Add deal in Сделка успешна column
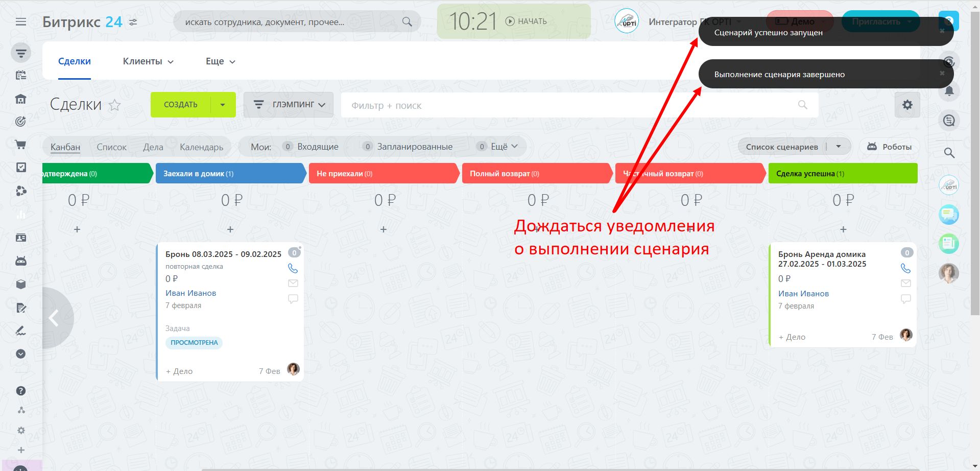 pos(843,229)
